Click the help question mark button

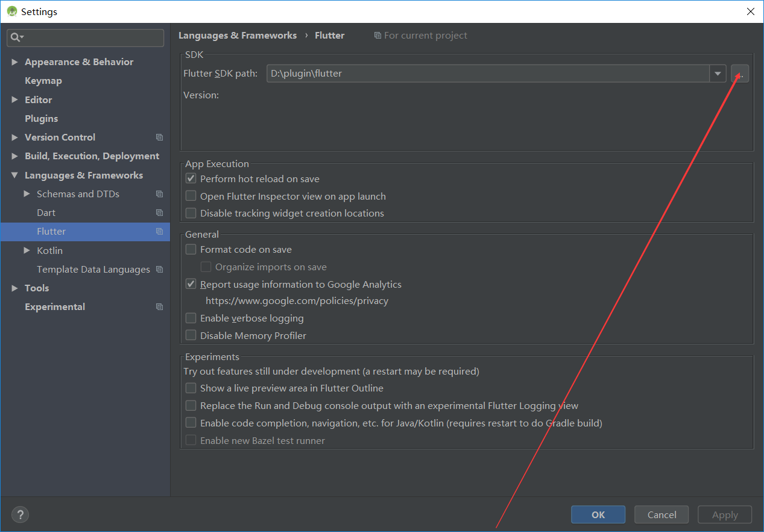20,515
